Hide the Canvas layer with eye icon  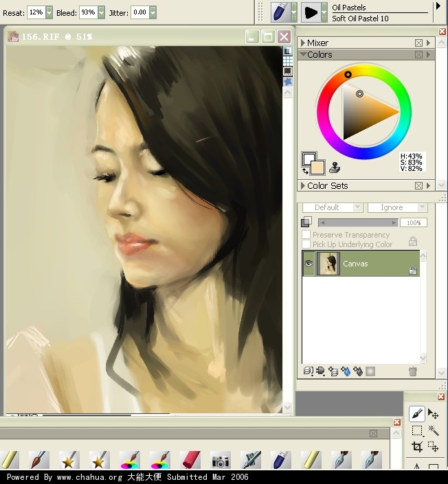[309, 264]
